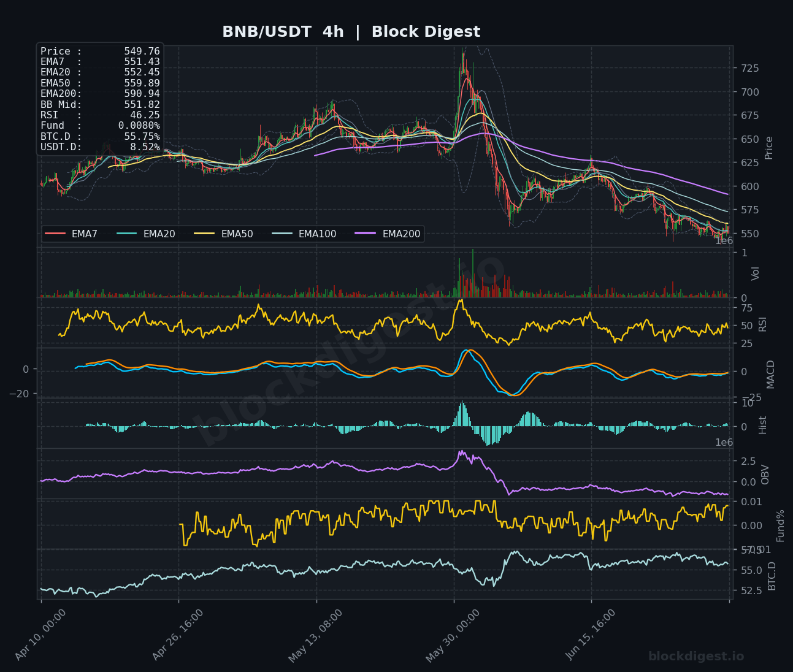Click the Jun 15, 16:00 date label

tap(590, 635)
